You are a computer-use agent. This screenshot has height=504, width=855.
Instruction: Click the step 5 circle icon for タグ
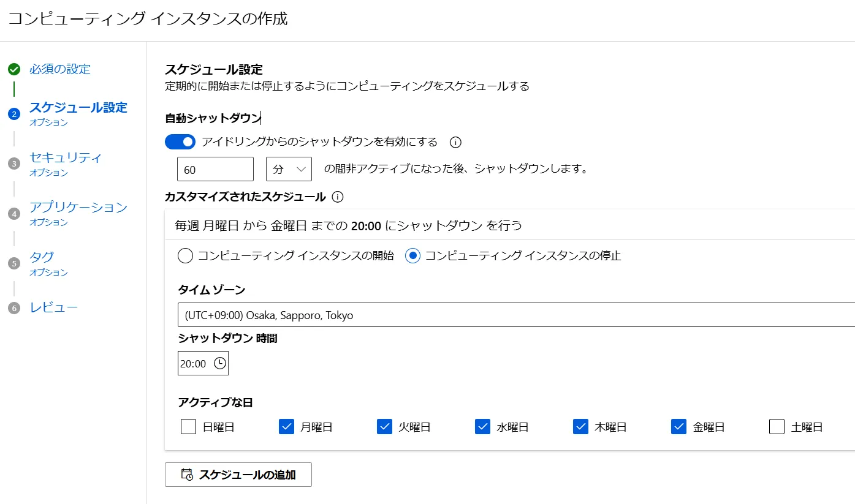pyautogui.click(x=14, y=263)
